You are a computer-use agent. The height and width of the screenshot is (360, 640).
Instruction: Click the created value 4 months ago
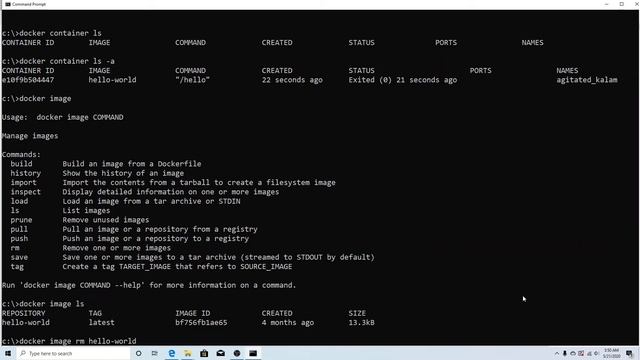pos(288,322)
